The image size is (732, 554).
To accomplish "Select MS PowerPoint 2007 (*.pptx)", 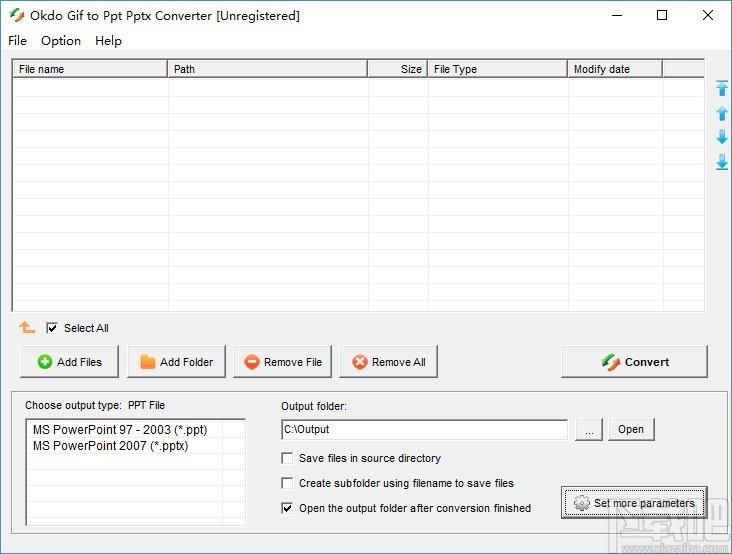I will coord(111,446).
